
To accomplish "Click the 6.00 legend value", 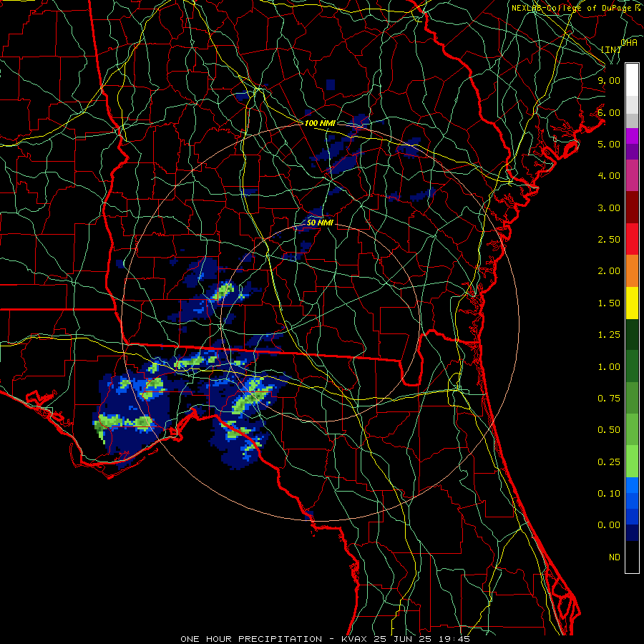I will point(609,112).
